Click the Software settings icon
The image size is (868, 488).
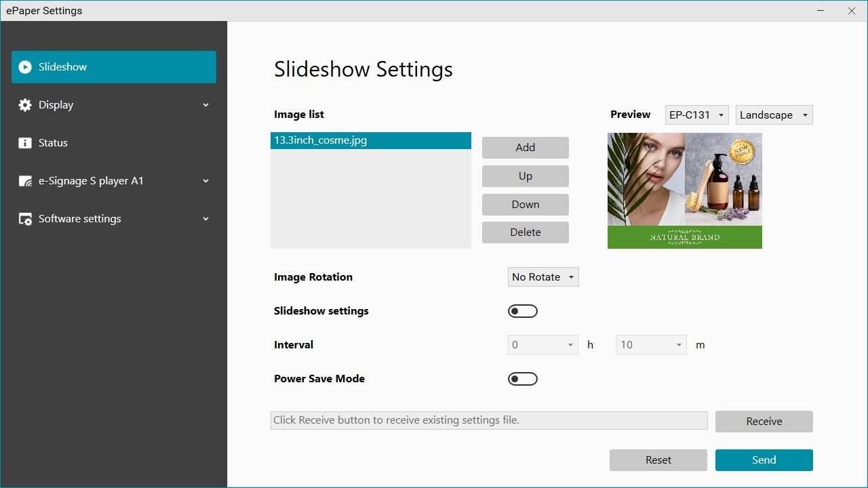25,218
